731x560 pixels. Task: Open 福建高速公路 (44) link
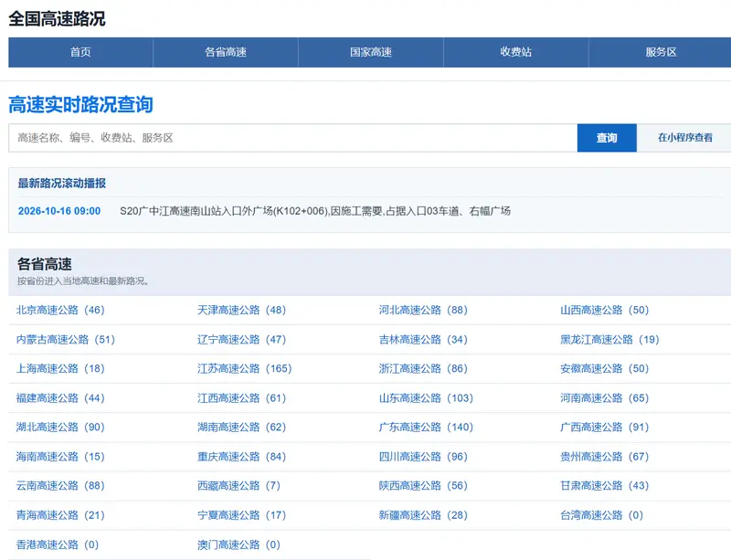click(x=60, y=398)
